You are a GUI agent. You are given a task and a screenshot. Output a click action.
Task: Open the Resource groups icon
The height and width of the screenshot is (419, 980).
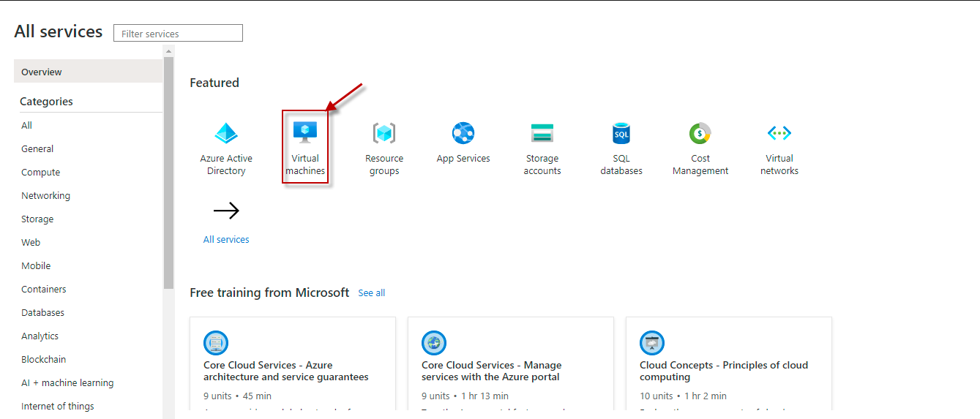(384, 133)
